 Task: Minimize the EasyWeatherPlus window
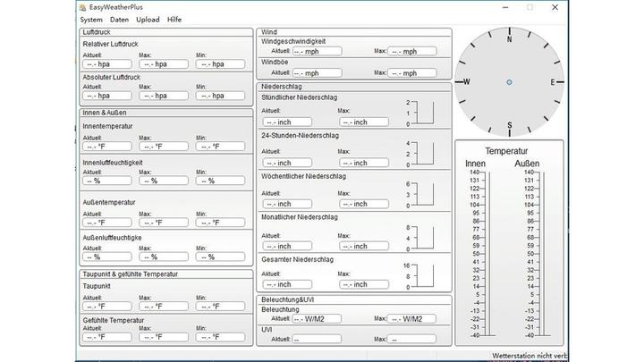[505, 7]
